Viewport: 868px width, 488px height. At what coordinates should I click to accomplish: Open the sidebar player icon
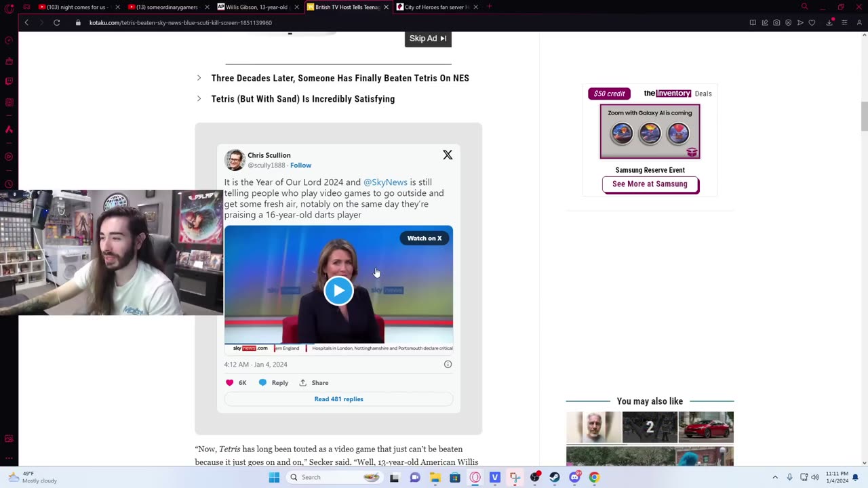click(9, 157)
